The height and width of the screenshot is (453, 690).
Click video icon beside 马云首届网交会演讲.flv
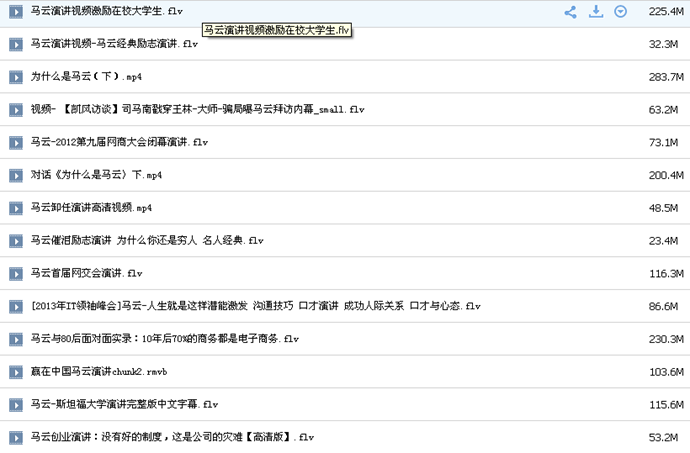tap(16, 274)
